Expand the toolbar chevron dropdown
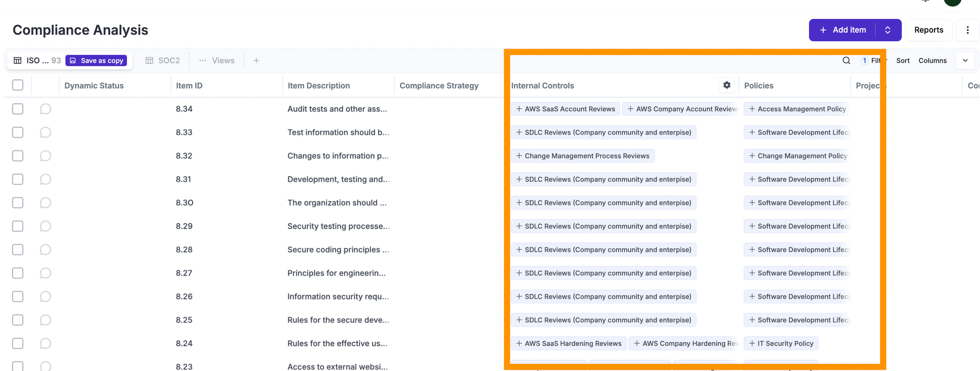Viewport: 980px width, 371px height. coord(965,60)
